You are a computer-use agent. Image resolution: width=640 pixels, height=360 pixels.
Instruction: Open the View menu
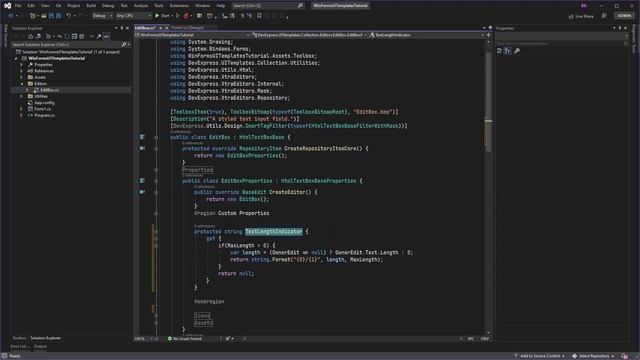[x=45, y=6]
